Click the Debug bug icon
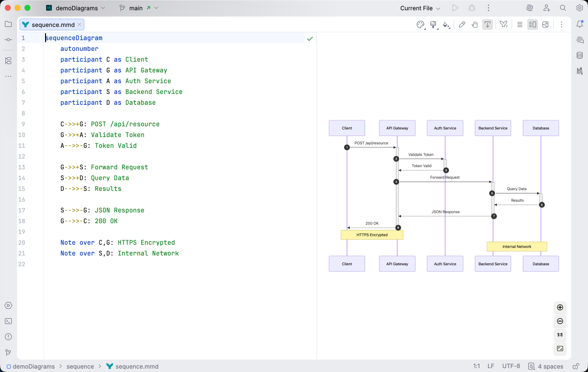 (x=472, y=8)
